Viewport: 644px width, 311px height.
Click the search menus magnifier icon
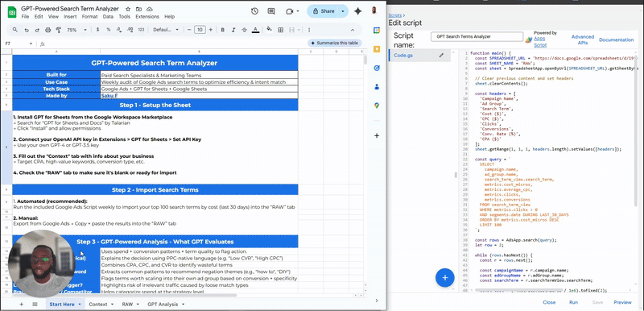point(15,30)
